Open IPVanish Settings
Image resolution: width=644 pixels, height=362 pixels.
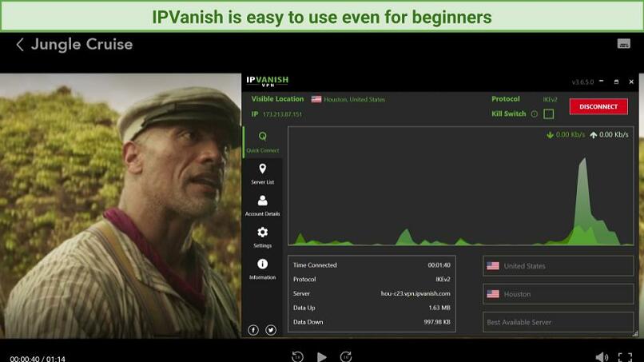coord(262,237)
